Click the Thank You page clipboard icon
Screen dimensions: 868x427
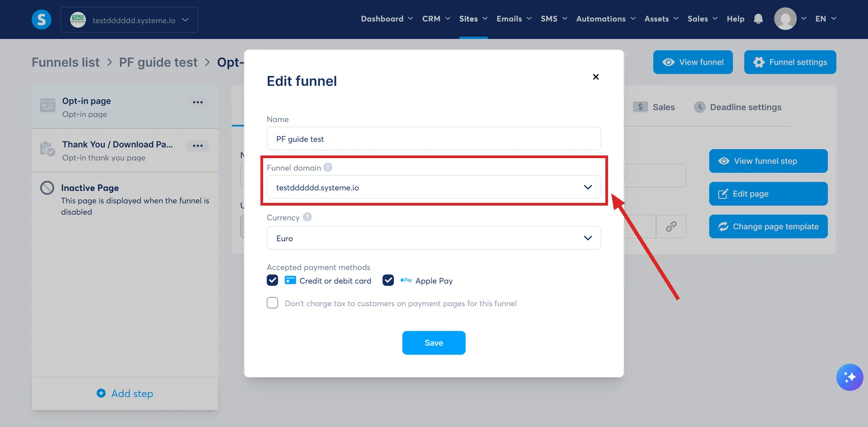pyautogui.click(x=47, y=149)
